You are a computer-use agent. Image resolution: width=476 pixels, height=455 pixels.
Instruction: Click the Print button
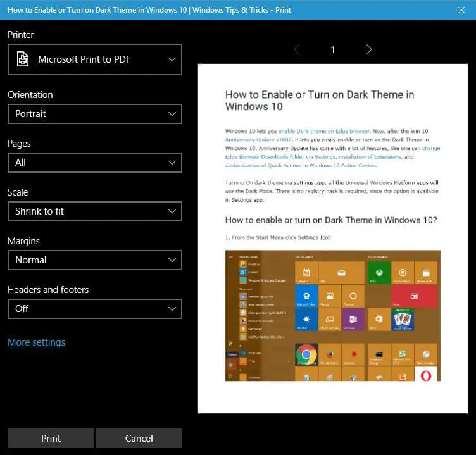coord(51,438)
